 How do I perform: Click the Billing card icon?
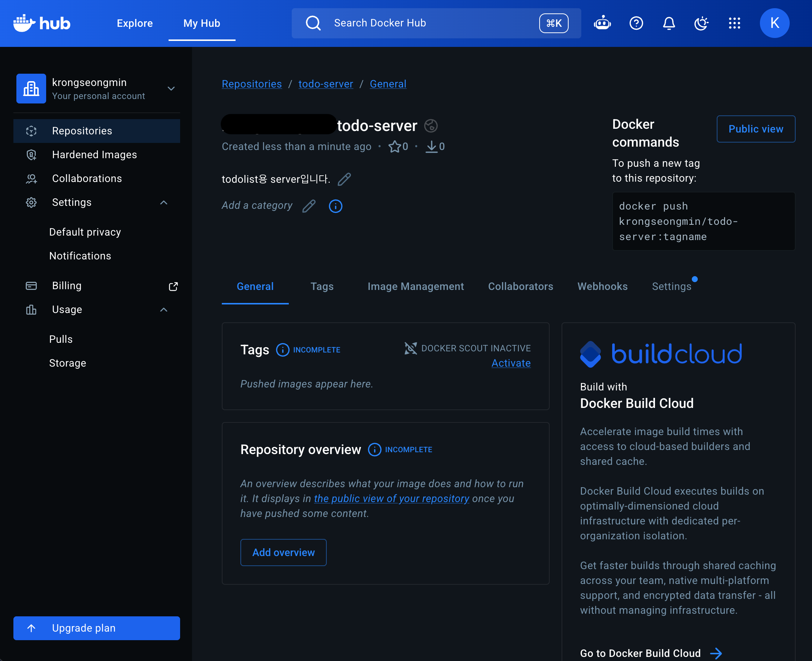pos(31,285)
